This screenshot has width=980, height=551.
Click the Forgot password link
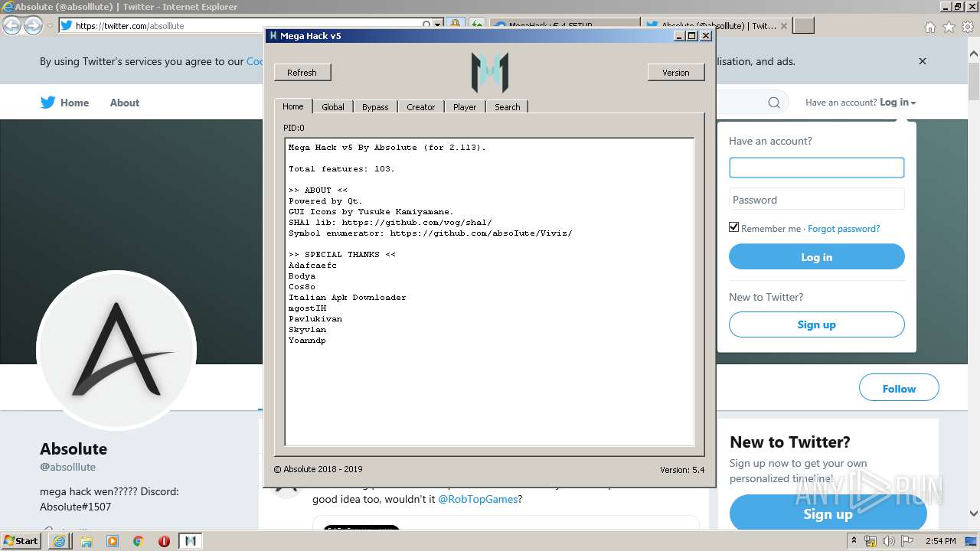tap(844, 229)
